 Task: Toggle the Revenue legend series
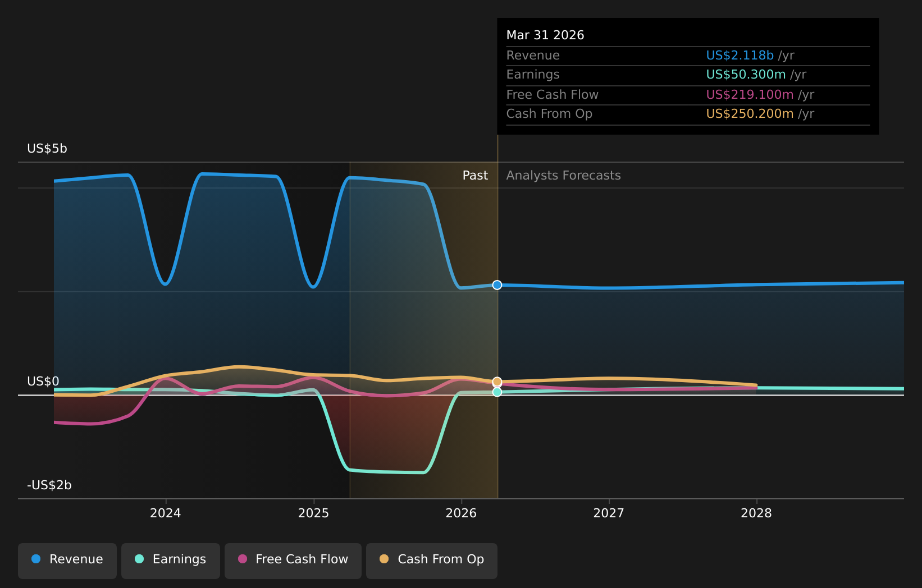point(67,561)
